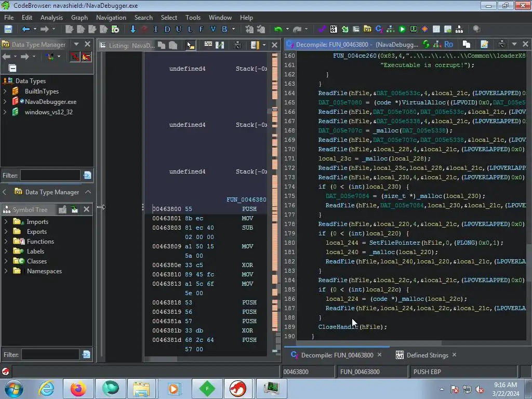
Task: Open Data Type Manager panel menu arrow
Action: tap(76, 44)
